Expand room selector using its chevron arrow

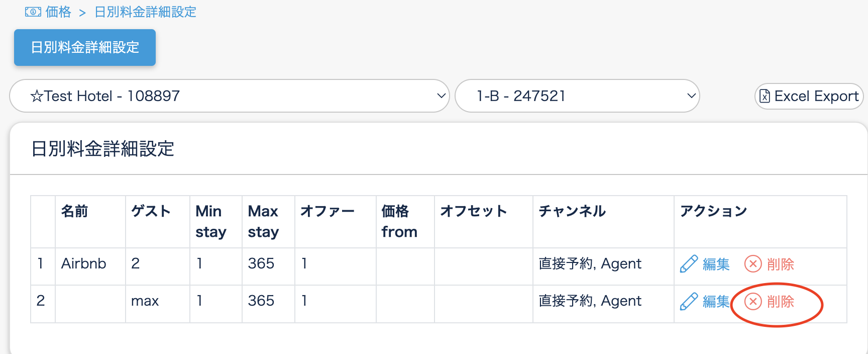point(691,96)
